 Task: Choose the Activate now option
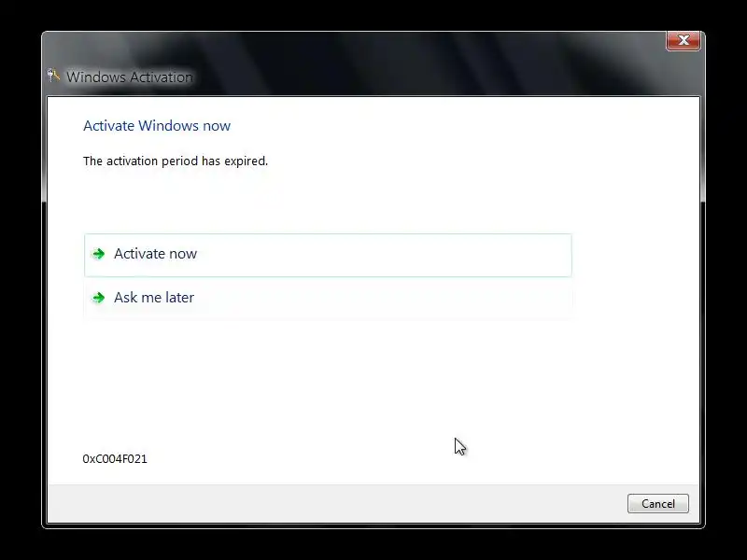tap(328, 255)
